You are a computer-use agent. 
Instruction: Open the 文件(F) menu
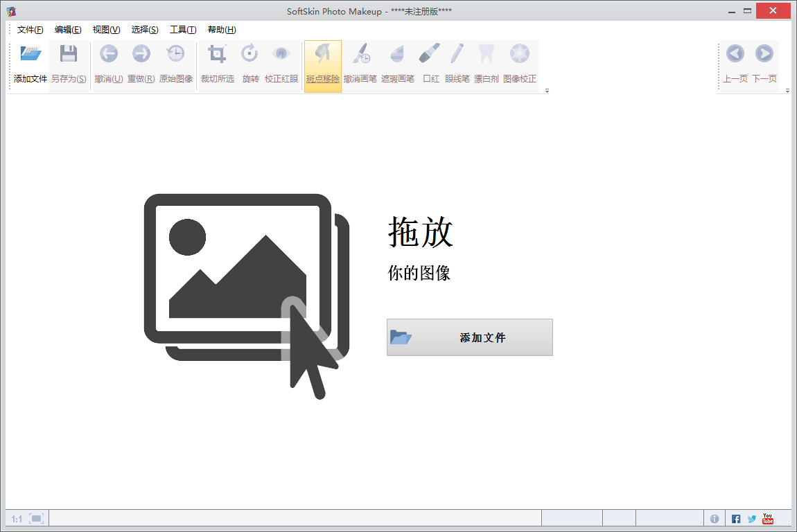click(30, 30)
